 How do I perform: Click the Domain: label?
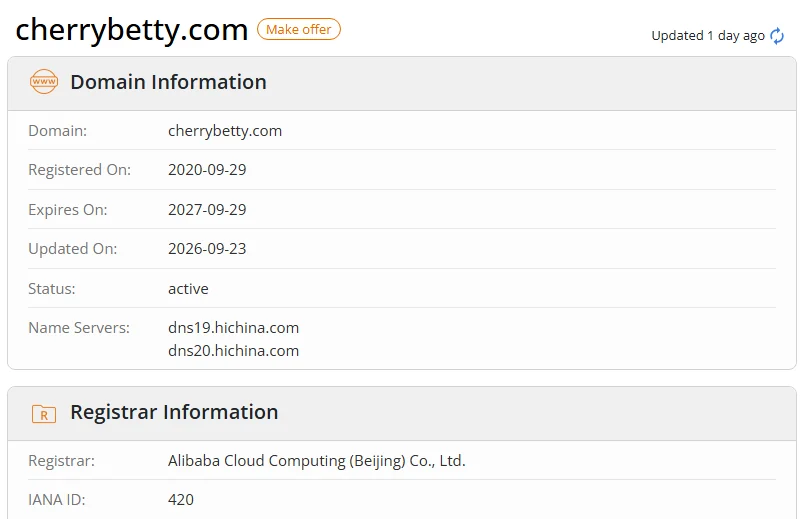tap(57, 131)
